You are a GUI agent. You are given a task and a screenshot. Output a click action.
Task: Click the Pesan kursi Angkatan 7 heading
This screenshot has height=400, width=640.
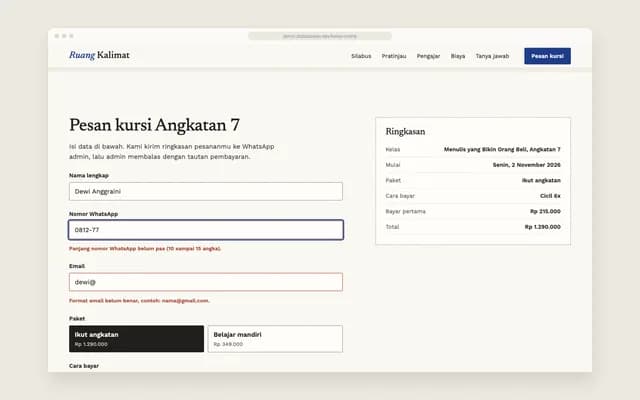click(x=154, y=125)
